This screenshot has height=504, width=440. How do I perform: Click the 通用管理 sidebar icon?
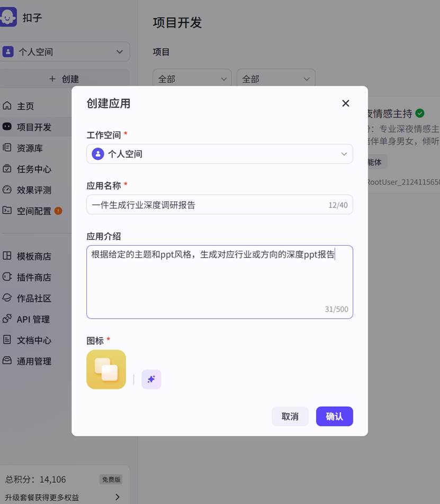point(7,361)
